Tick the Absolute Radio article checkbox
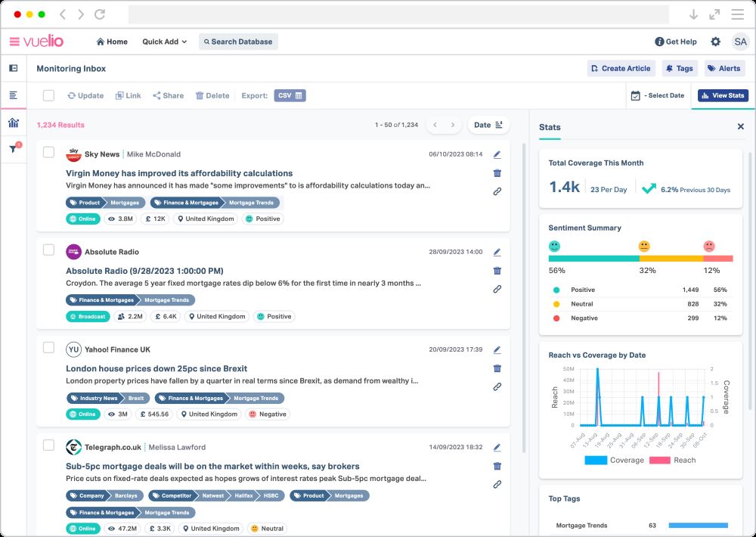The width and height of the screenshot is (756, 537). tap(48, 250)
